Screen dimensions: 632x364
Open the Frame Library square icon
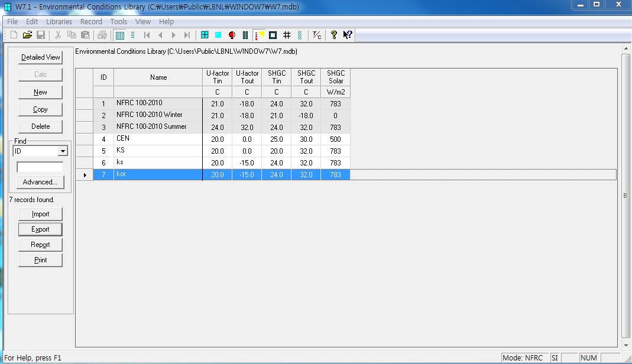click(x=273, y=35)
